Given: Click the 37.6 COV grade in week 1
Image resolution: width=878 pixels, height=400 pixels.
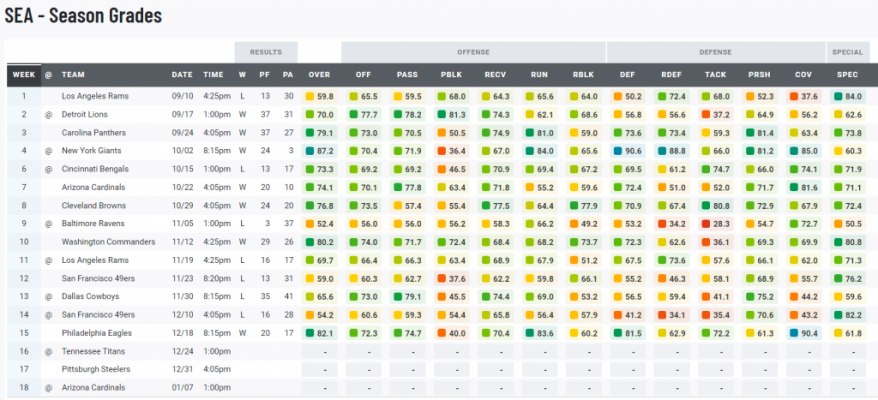Looking at the screenshot, I should [x=803, y=96].
